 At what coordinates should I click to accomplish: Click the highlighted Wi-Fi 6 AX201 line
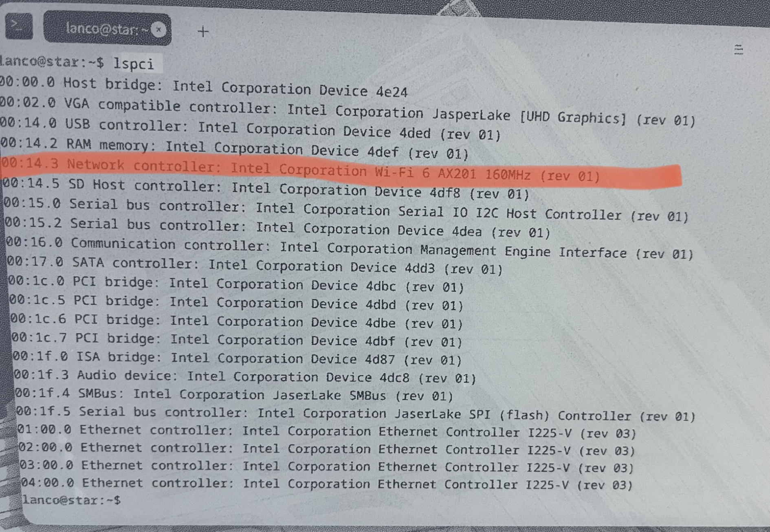click(301, 170)
